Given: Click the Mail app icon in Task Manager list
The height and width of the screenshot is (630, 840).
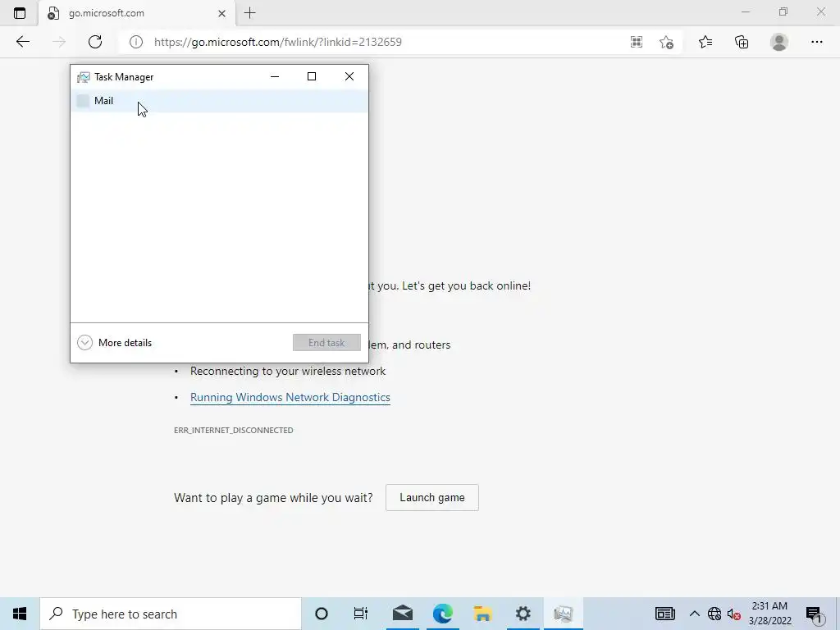Looking at the screenshot, I should (83, 101).
